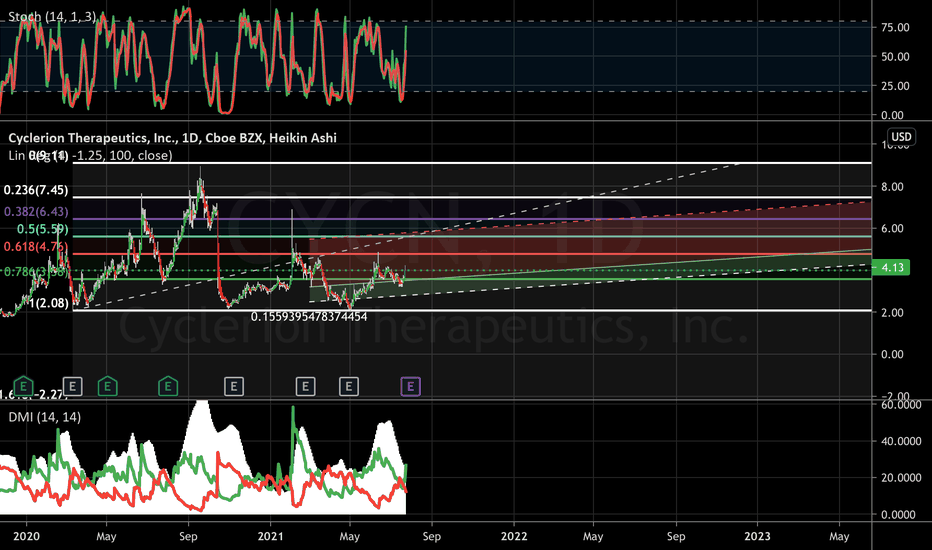
Task: Click the 40.0000 DMI scale value
Action: [901, 441]
